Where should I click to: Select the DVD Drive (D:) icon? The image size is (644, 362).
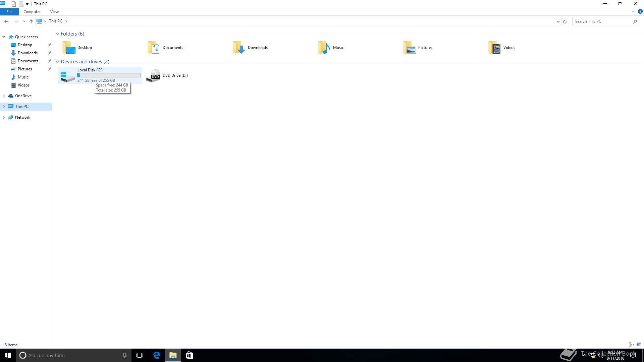(x=153, y=76)
